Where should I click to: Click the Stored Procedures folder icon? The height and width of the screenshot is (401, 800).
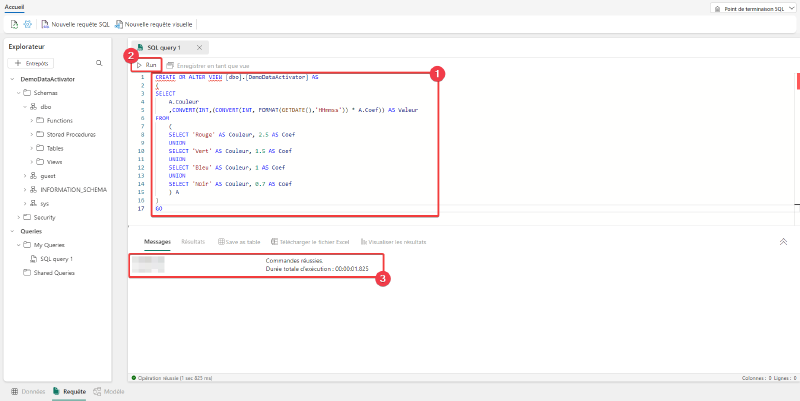(40, 135)
